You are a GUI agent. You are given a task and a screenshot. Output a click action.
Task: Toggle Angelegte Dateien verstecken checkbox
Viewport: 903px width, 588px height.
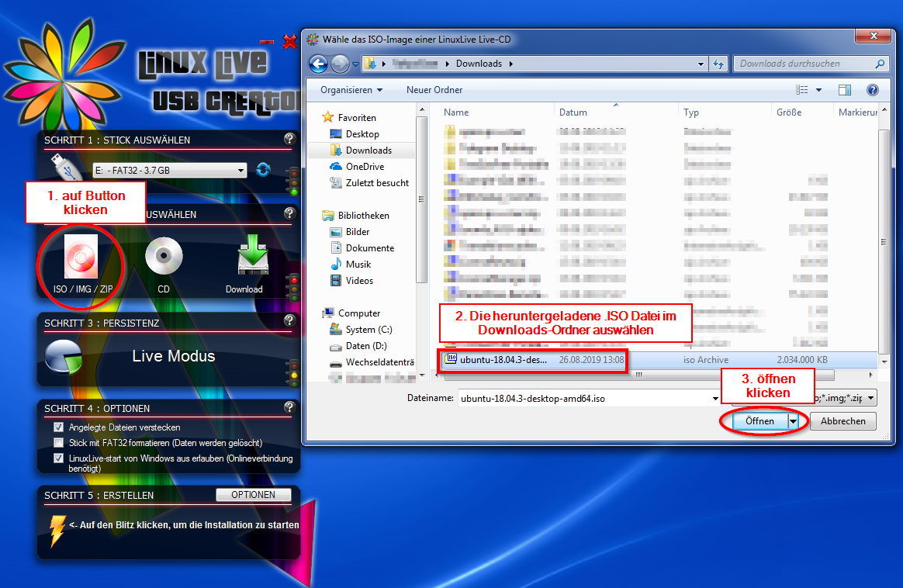click(58, 427)
